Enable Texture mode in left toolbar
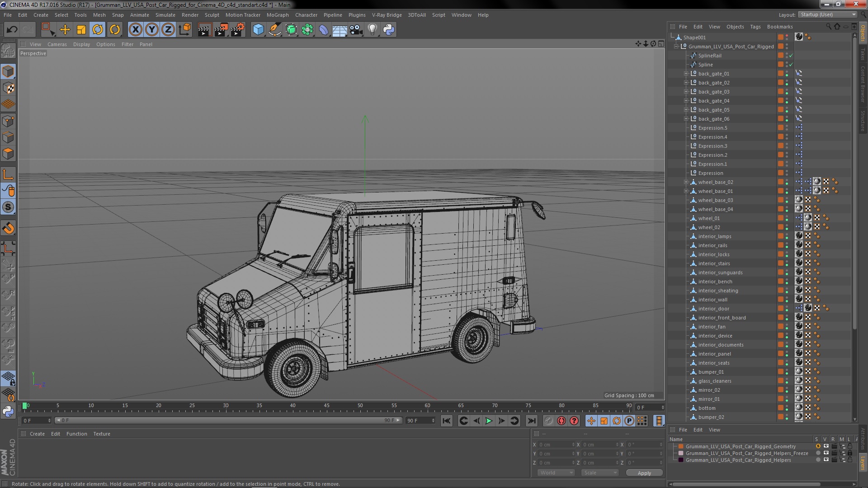The height and width of the screenshot is (488, 868). (x=8, y=88)
